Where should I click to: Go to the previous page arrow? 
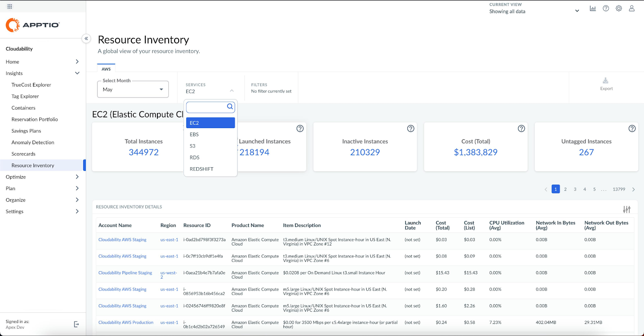(x=546, y=189)
